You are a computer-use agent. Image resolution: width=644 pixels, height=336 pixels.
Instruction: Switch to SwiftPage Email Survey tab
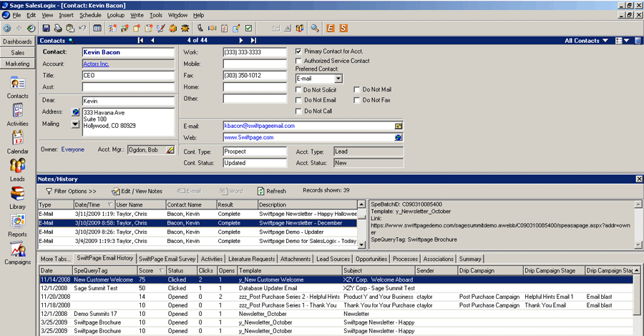click(x=167, y=259)
